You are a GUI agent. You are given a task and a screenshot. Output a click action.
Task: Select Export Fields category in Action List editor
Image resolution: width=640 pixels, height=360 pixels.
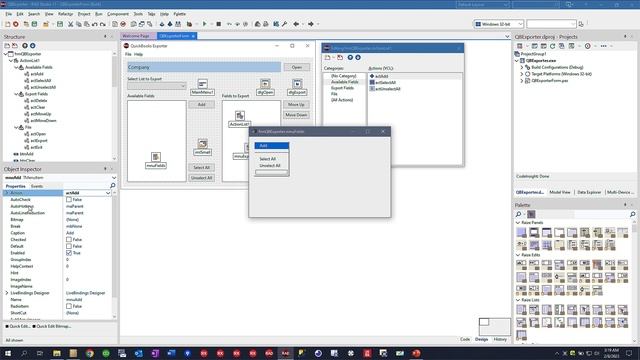pyautogui.click(x=342, y=88)
